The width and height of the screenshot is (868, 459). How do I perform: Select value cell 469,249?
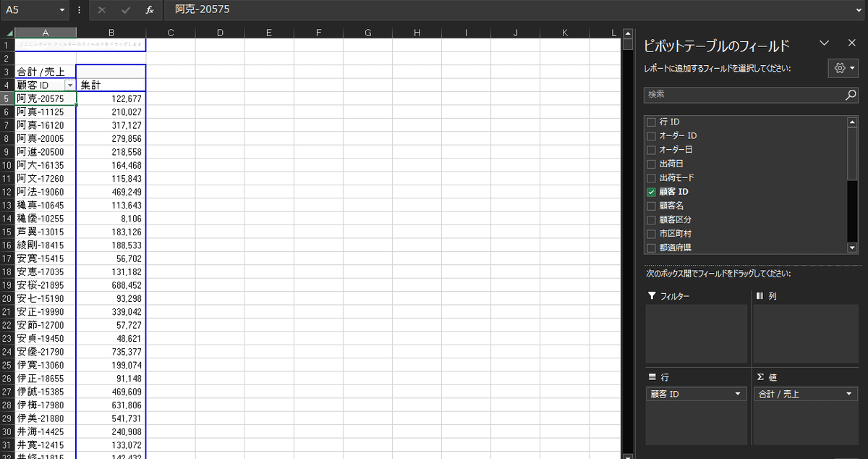point(111,192)
